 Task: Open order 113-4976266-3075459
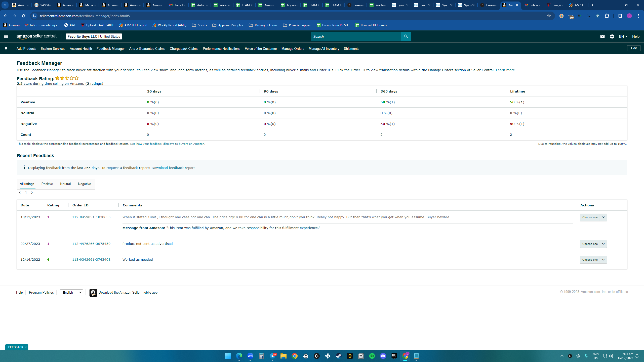pos(91,244)
